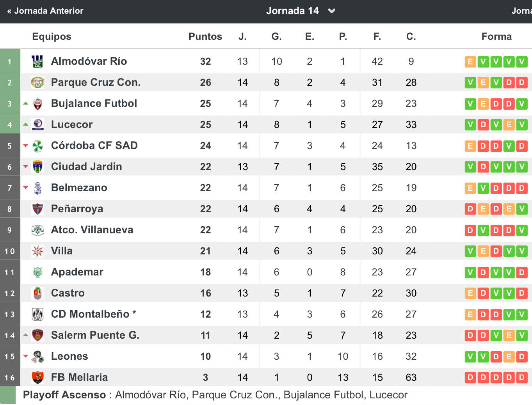Click the Ciudad Jardin team badge

pyautogui.click(x=37, y=167)
